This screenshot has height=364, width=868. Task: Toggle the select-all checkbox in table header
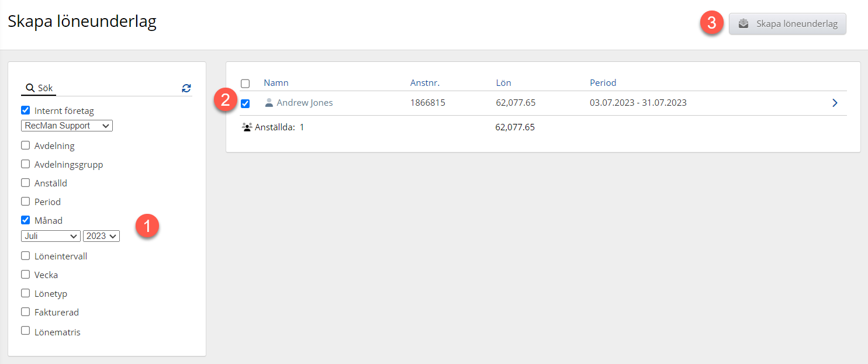pos(245,84)
